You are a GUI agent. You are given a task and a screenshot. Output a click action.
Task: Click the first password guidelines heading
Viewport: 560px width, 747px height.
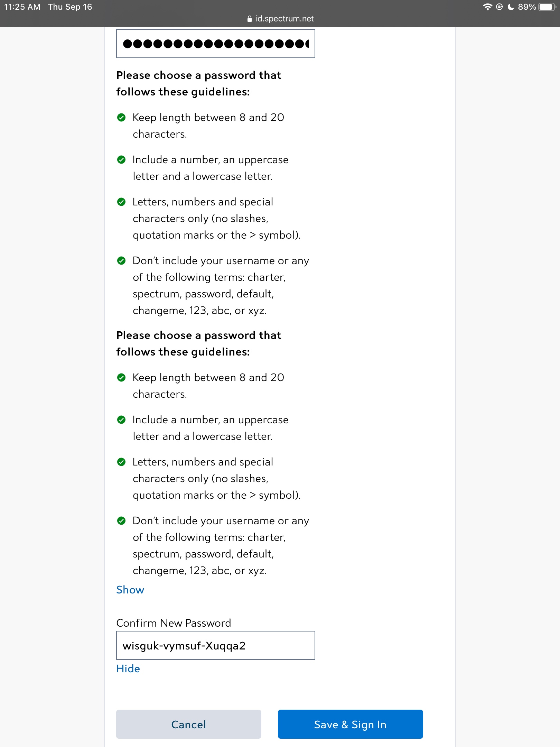click(x=198, y=83)
